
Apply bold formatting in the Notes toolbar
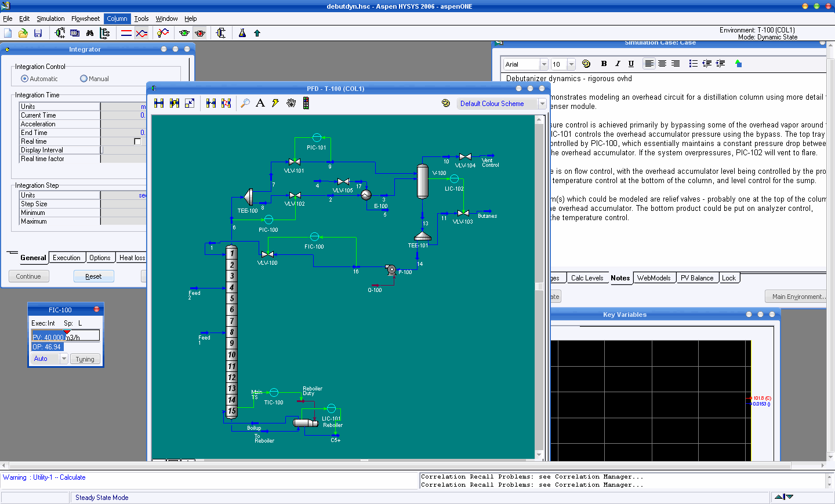pyautogui.click(x=604, y=64)
